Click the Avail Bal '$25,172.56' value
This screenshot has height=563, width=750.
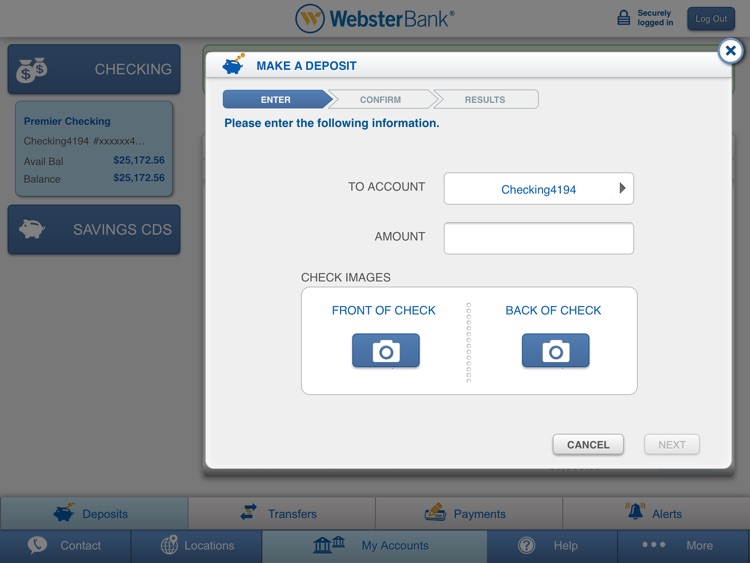click(139, 160)
